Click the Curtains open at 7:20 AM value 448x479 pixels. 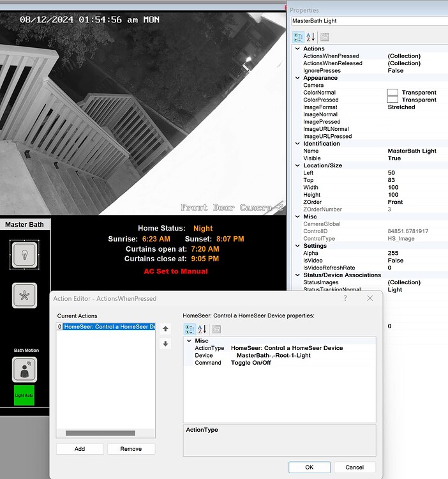coord(205,249)
